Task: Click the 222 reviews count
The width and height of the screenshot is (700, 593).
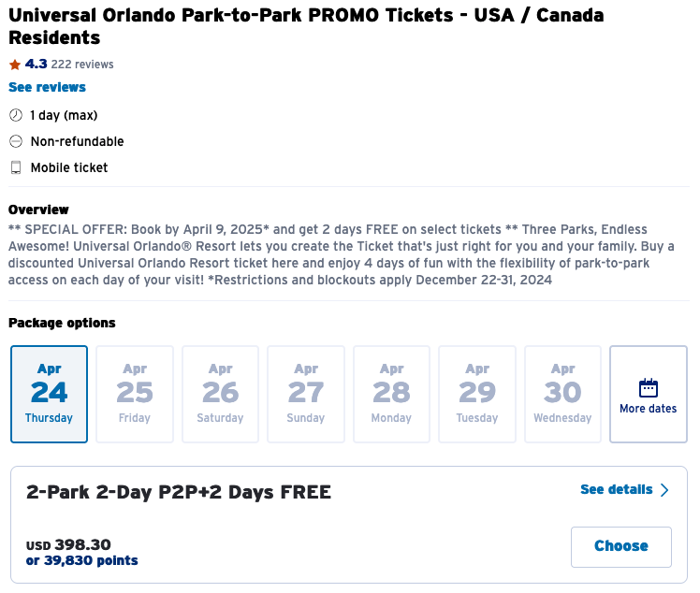Action: [x=82, y=65]
